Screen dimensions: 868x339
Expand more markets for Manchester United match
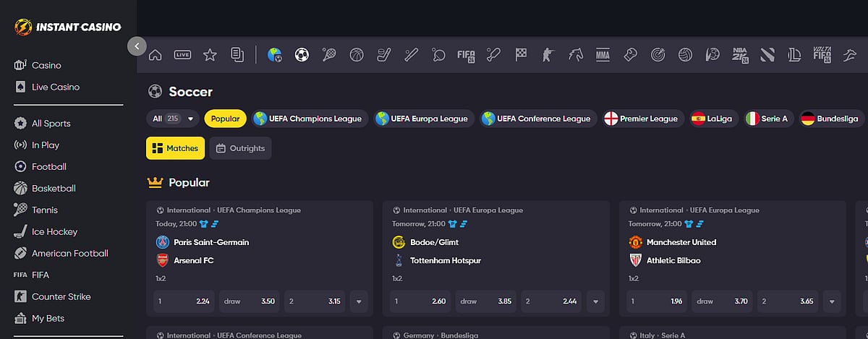point(832,301)
